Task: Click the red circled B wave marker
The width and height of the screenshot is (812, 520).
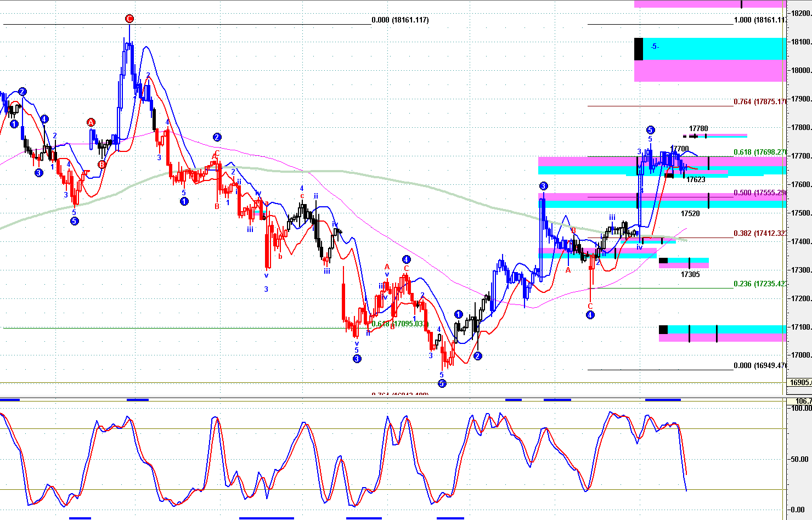Action: (x=102, y=164)
